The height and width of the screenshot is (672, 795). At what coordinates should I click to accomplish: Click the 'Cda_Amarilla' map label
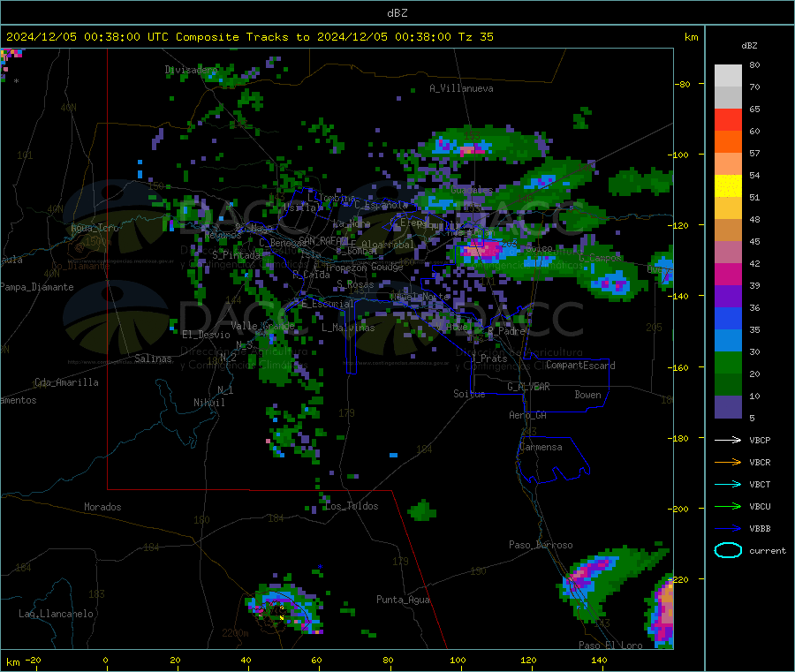pos(66,382)
